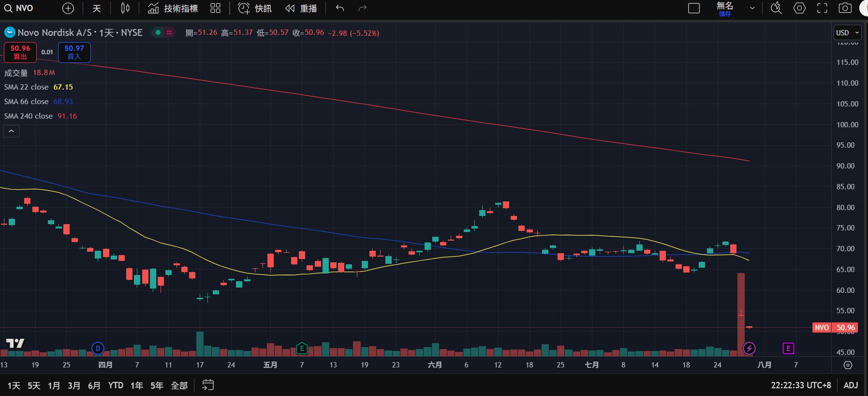The width and height of the screenshot is (868, 396).
Task: Select the YTD time range
Action: [x=116, y=385]
